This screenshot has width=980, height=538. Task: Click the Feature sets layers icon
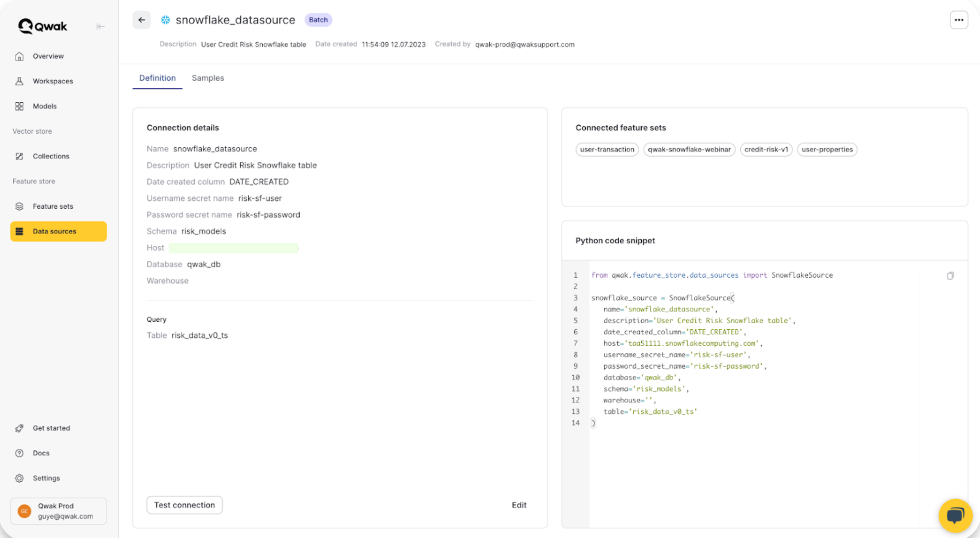[x=19, y=206]
